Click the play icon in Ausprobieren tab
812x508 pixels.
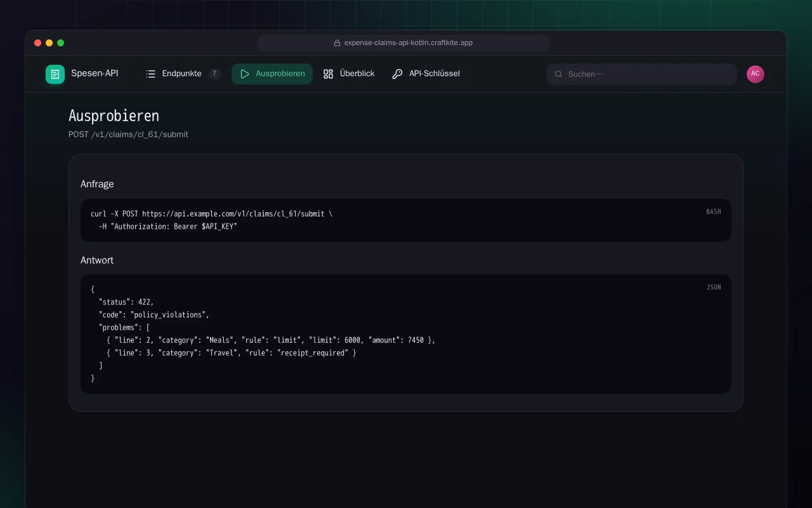click(x=245, y=74)
